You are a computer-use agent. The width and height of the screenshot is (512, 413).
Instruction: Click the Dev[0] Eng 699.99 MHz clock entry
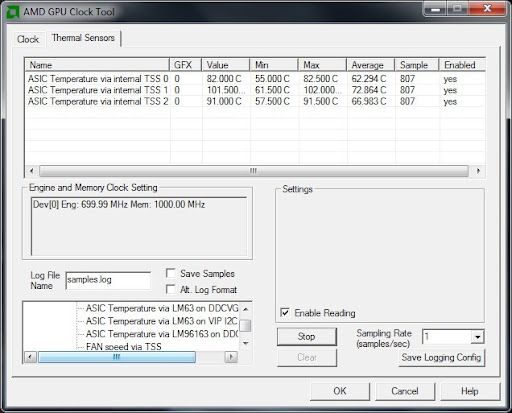click(119, 204)
